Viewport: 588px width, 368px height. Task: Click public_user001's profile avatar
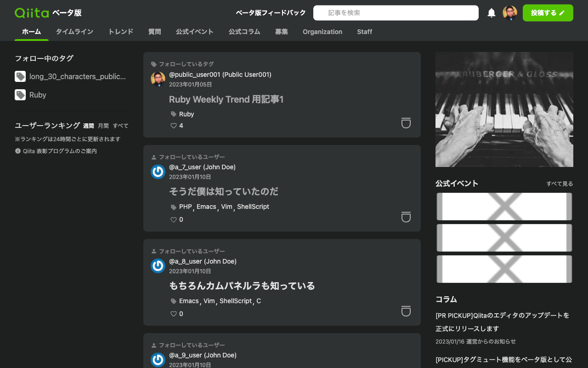[158, 79]
